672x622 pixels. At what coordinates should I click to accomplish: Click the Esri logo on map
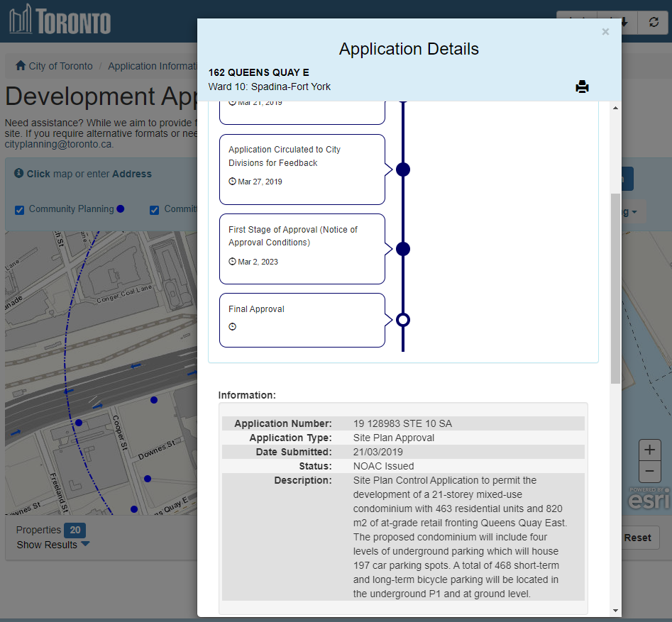[648, 499]
